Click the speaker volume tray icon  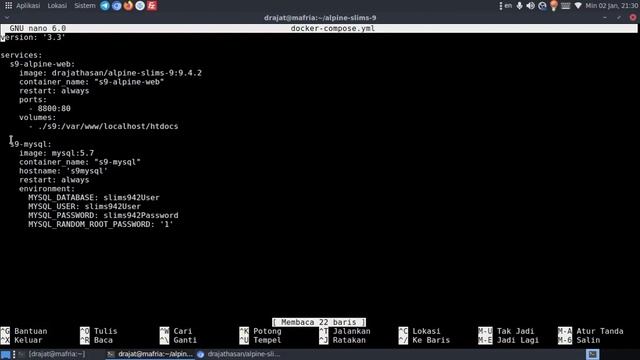pyautogui.click(x=531, y=6)
